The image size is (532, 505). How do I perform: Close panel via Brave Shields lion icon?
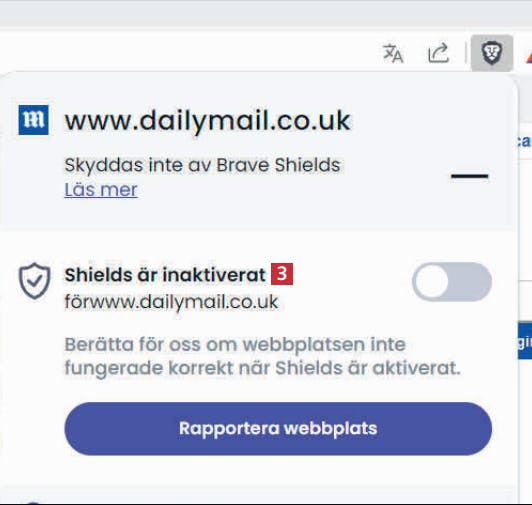(492, 53)
